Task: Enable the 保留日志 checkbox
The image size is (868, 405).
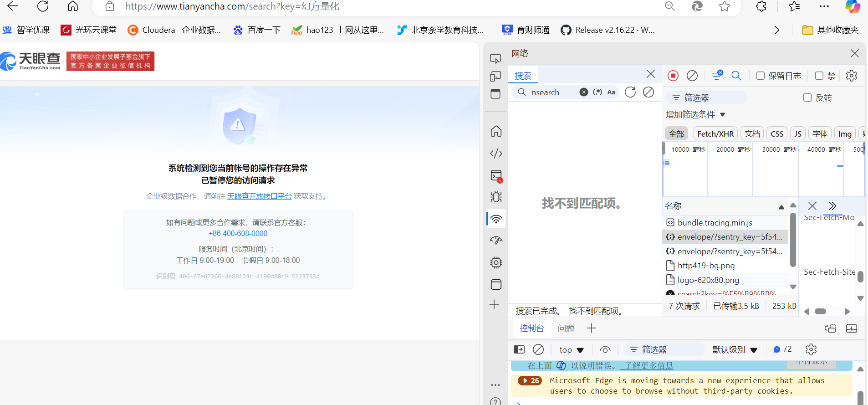Action: pyautogui.click(x=761, y=76)
